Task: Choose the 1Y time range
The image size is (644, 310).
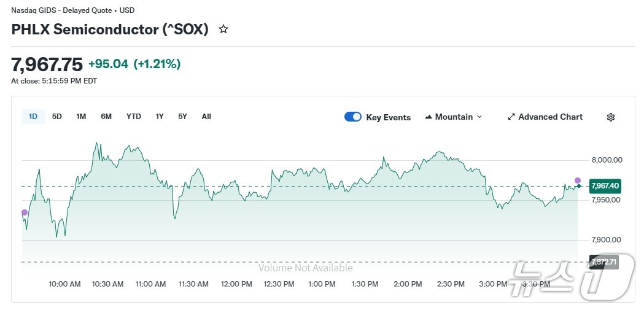Action: coord(160,117)
